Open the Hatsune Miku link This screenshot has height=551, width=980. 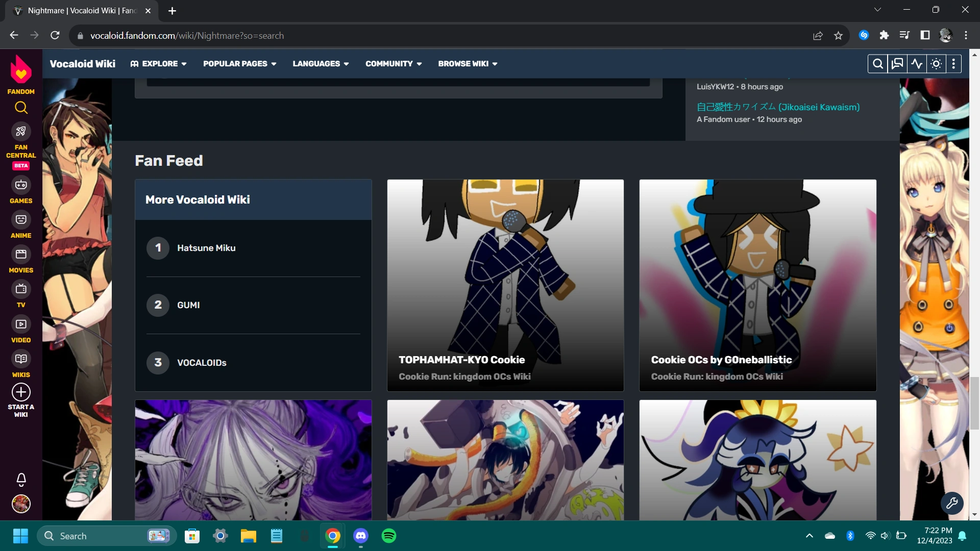pyautogui.click(x=206, y=248)
